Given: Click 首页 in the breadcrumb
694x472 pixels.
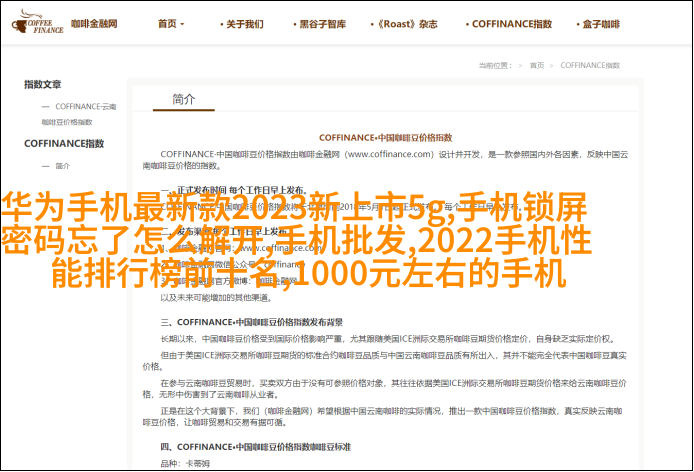Looking at the screenshot, I should [537, 66].
